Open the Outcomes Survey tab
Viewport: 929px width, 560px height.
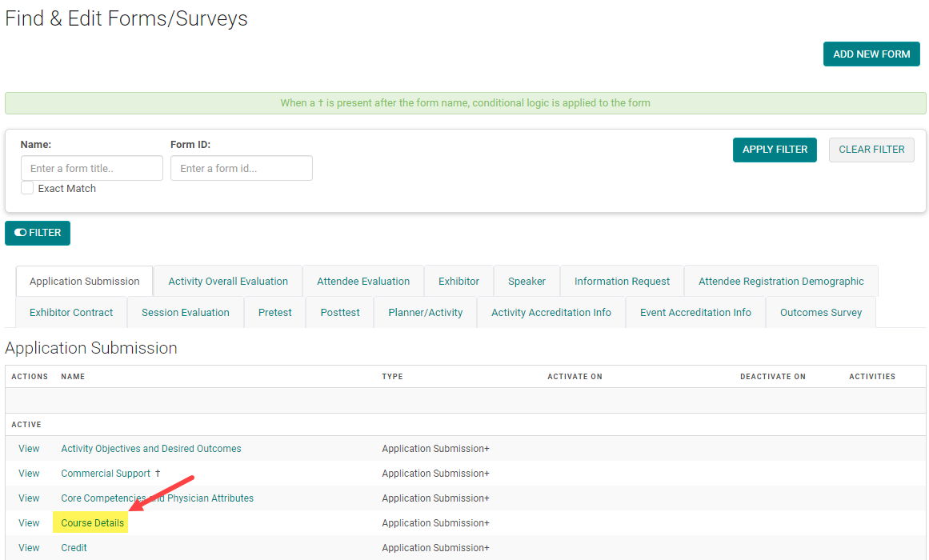(x=820, y=313)
